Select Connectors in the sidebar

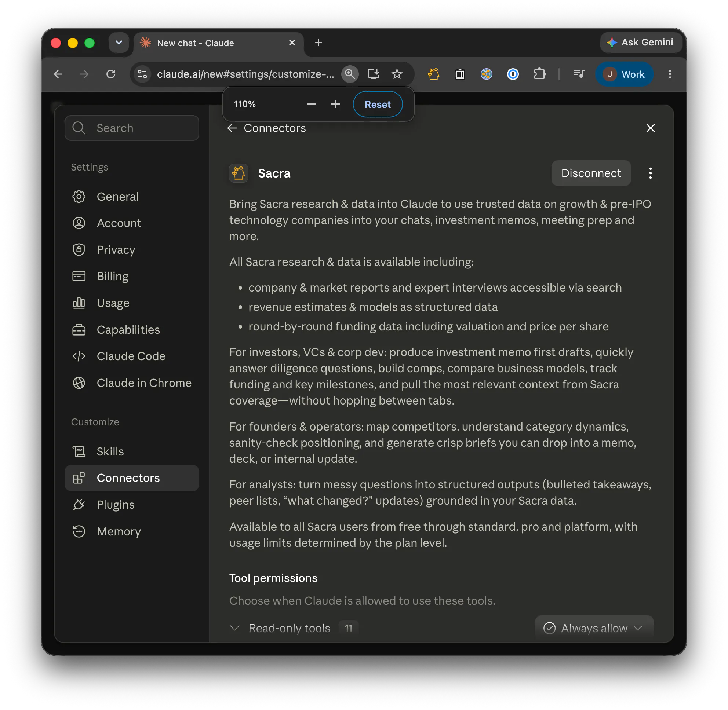(132, 478)
